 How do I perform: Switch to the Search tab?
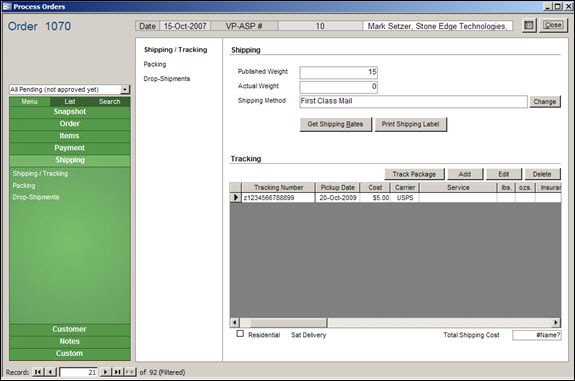pos(110,102)
